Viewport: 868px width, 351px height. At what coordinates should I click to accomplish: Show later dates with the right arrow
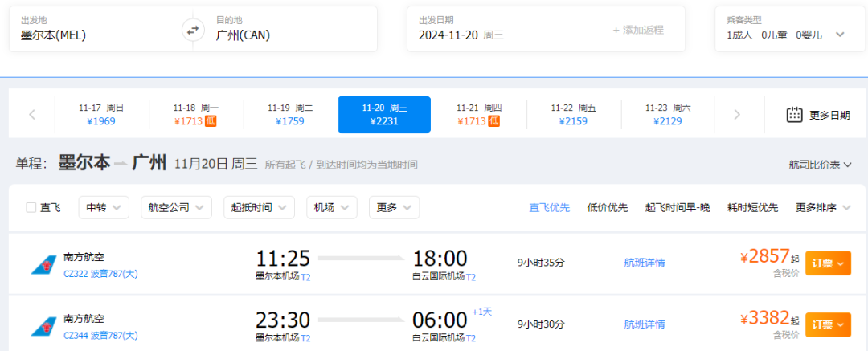click(x=737, y=114)
